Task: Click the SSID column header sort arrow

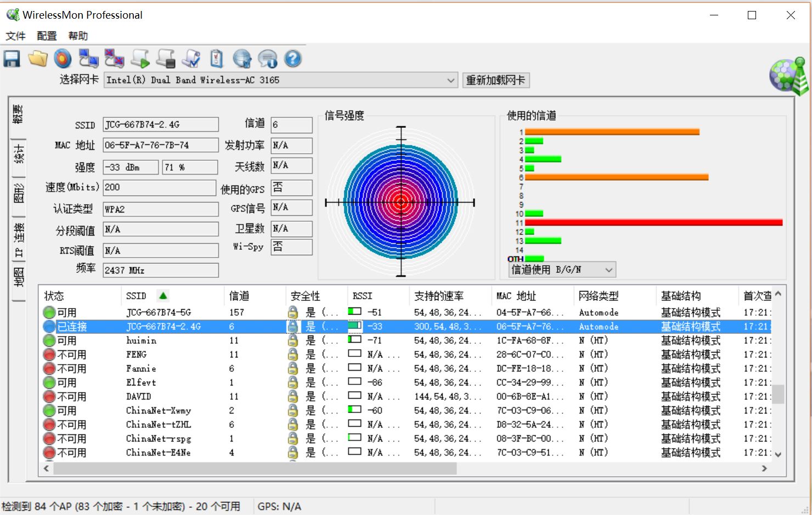Action: (x=163, y=296)
